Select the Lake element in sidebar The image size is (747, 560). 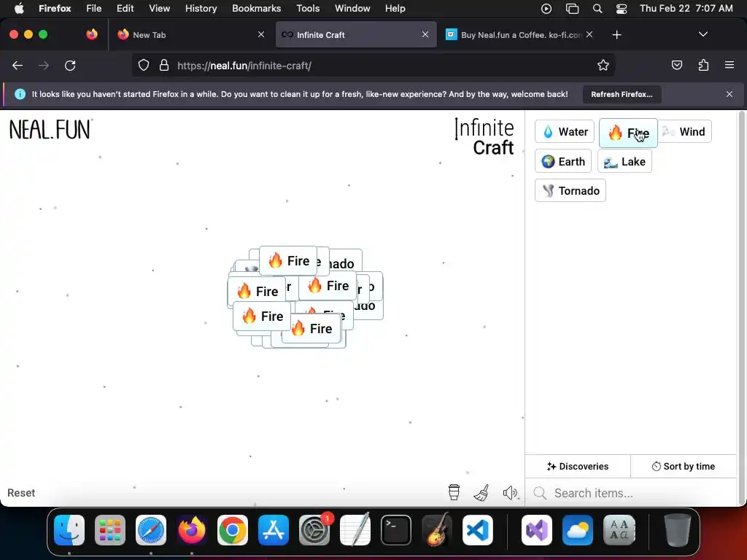624,161
